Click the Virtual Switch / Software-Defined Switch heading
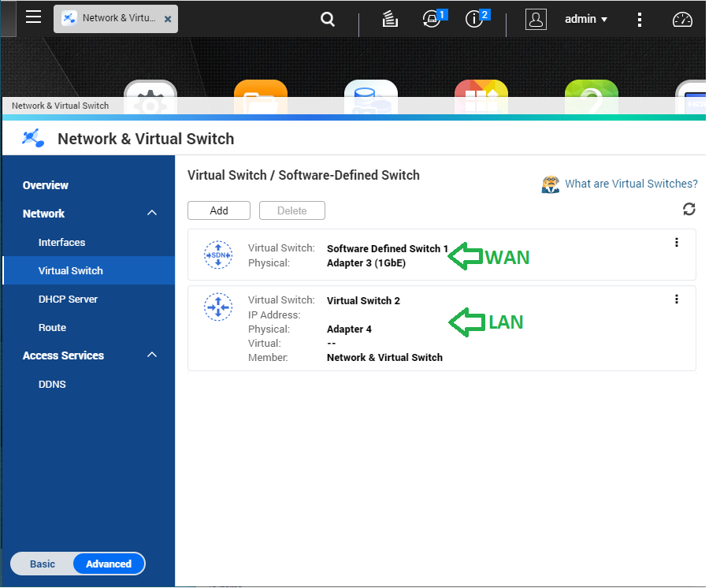The width and height of the screenshot is (709, 588). click(303, 175)
